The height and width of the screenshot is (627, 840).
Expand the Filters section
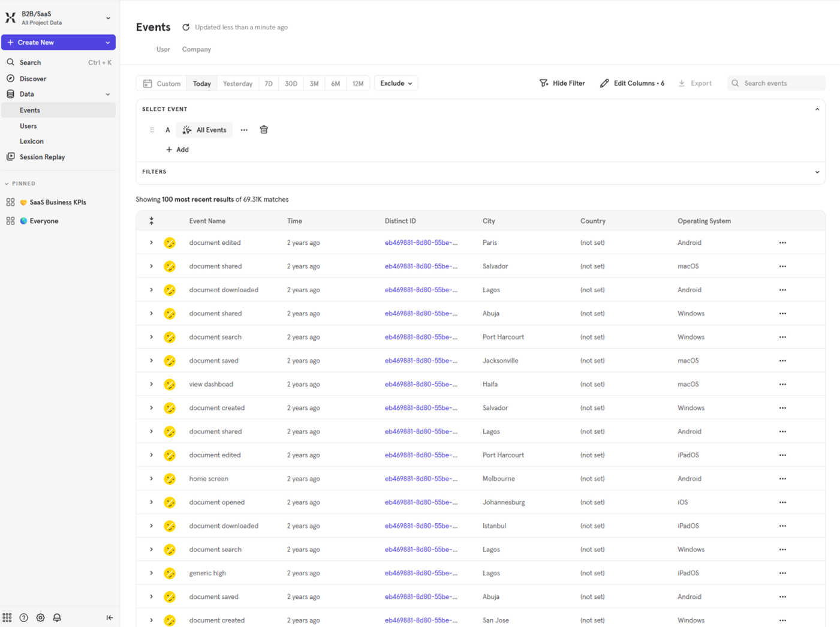coord(817,172)
